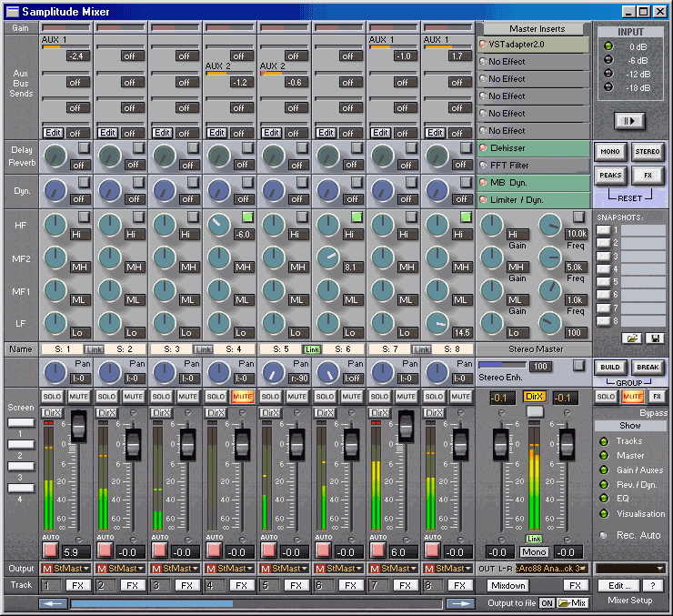Image resolution: width=673 pixels, height=616 pixels.
Task: Click the Output to file folder Mix icon
Action: 572,603
